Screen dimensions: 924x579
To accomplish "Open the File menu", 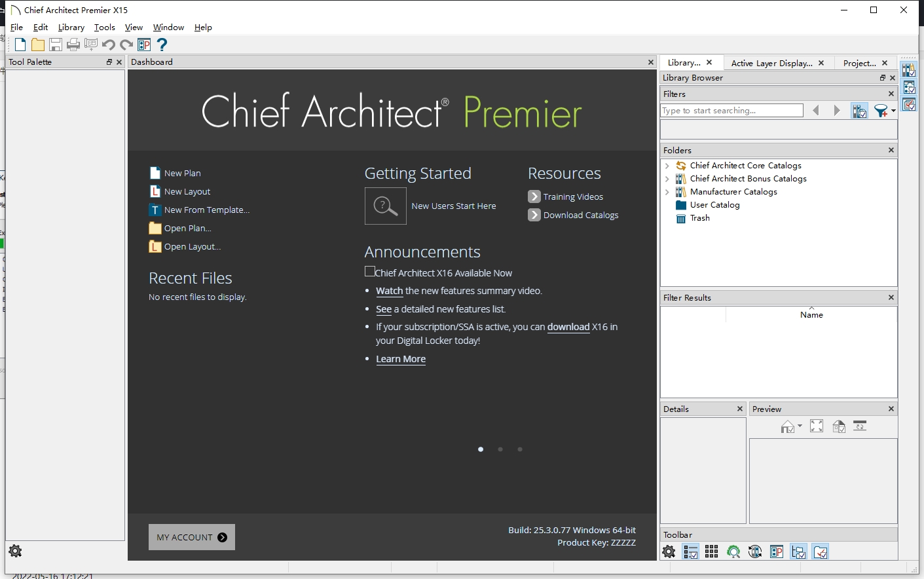I will (x=17, y=28).
